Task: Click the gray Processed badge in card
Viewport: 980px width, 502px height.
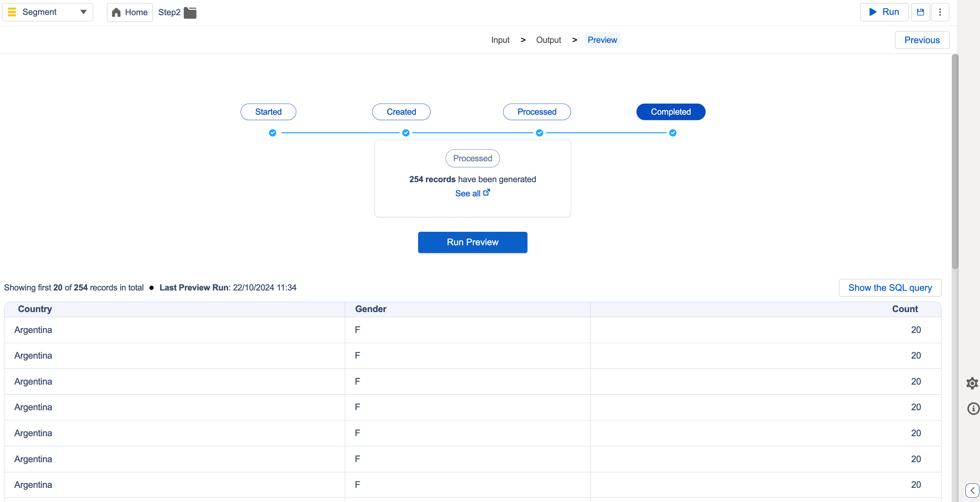Action: (472, 158)
